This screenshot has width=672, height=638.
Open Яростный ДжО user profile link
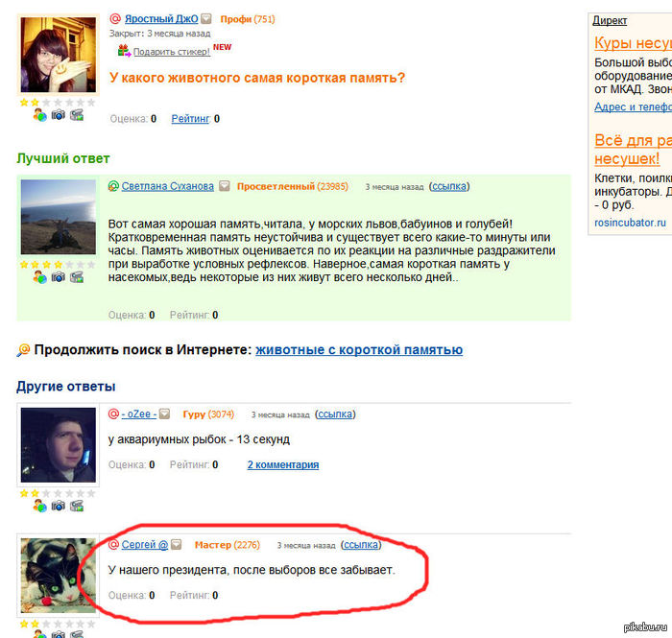click(161, 19)
